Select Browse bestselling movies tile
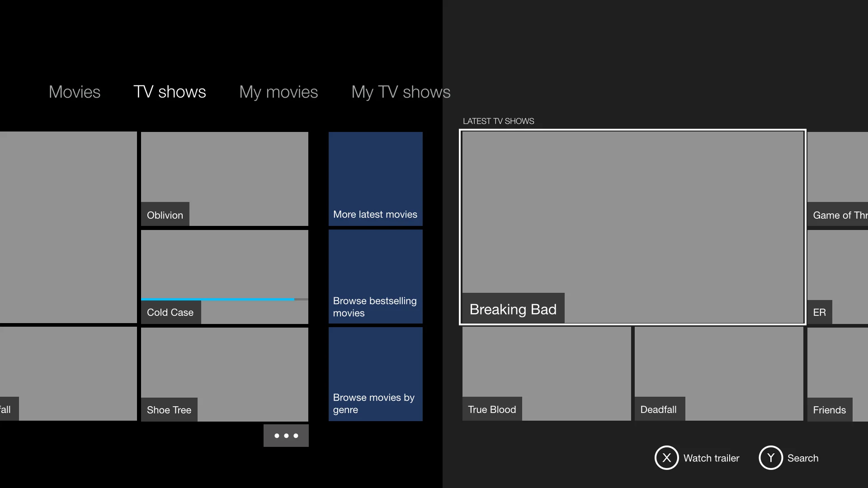This screenshot has height=488, width=868. pos(375,277)
